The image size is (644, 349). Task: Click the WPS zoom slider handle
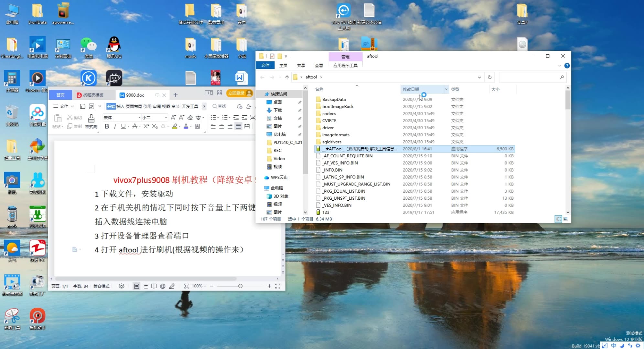pyautogui.click(x=240, y=286)
